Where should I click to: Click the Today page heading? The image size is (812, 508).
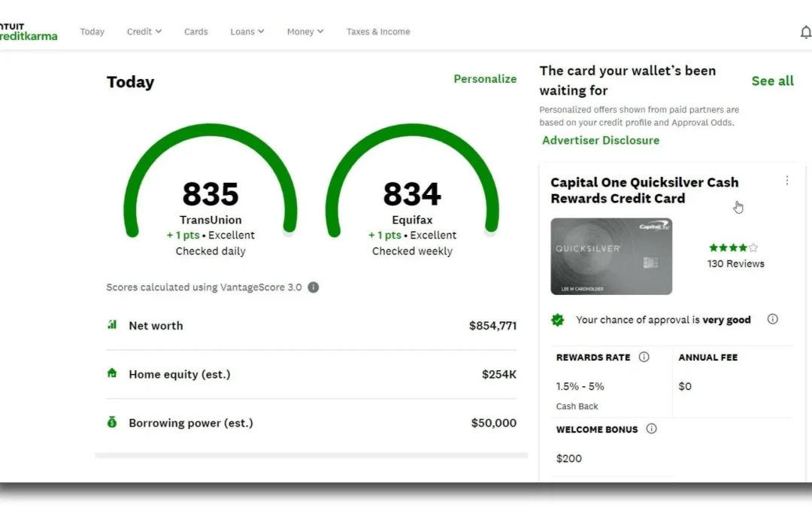(131, 82)
